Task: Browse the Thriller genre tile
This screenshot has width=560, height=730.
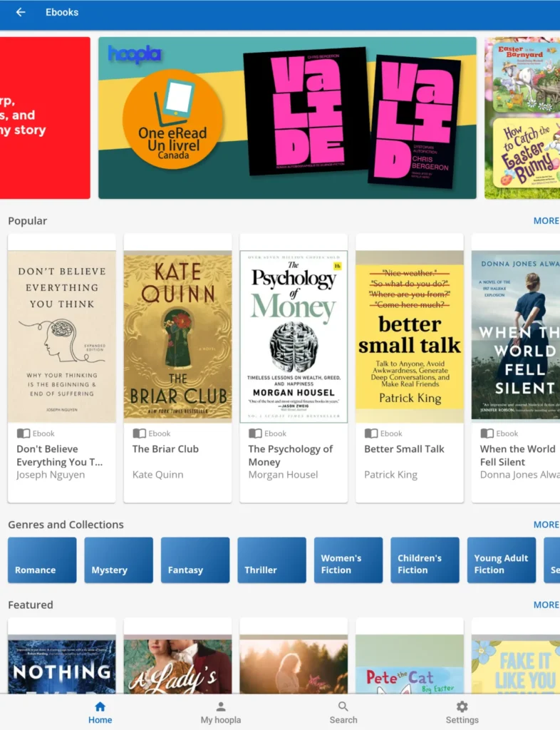Action: (271, 560)
